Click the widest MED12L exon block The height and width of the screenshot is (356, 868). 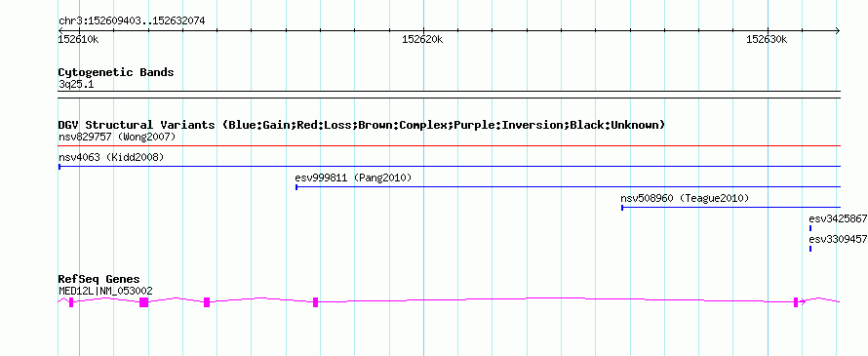click(x=144, y=301)
